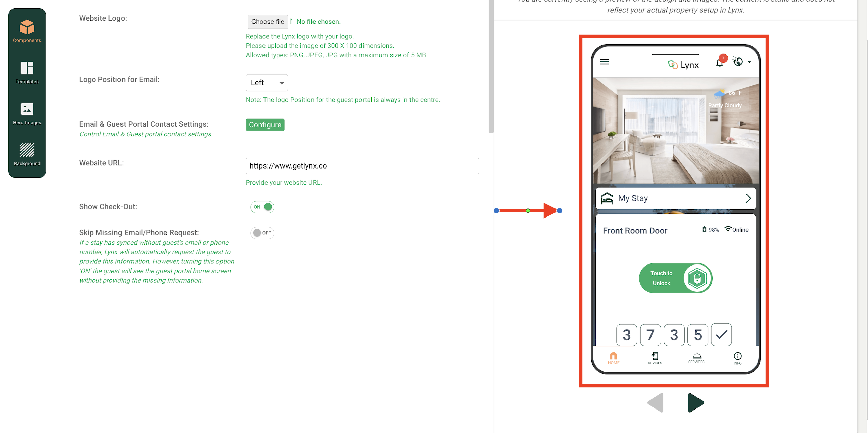Go to next preview with dark arrow

(695, 402)
